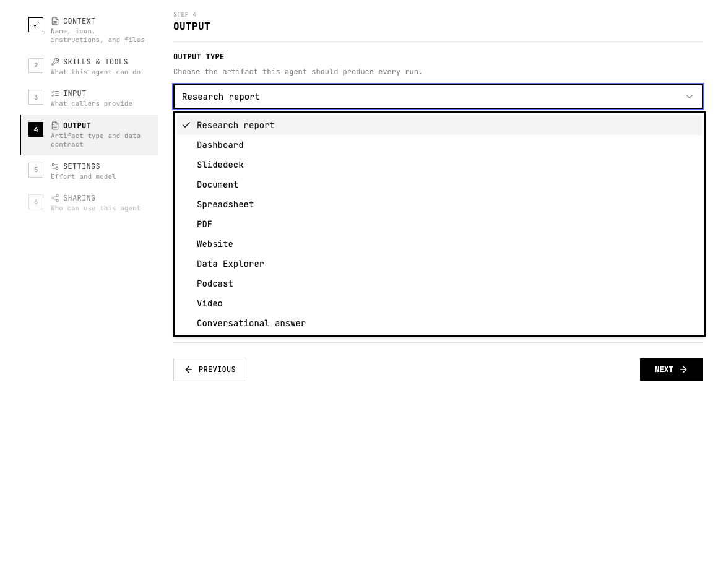Collapse dropdown using the chevron arrow
Image resolution: width=718 pixels, height=588 pixels.
(689, 97)
